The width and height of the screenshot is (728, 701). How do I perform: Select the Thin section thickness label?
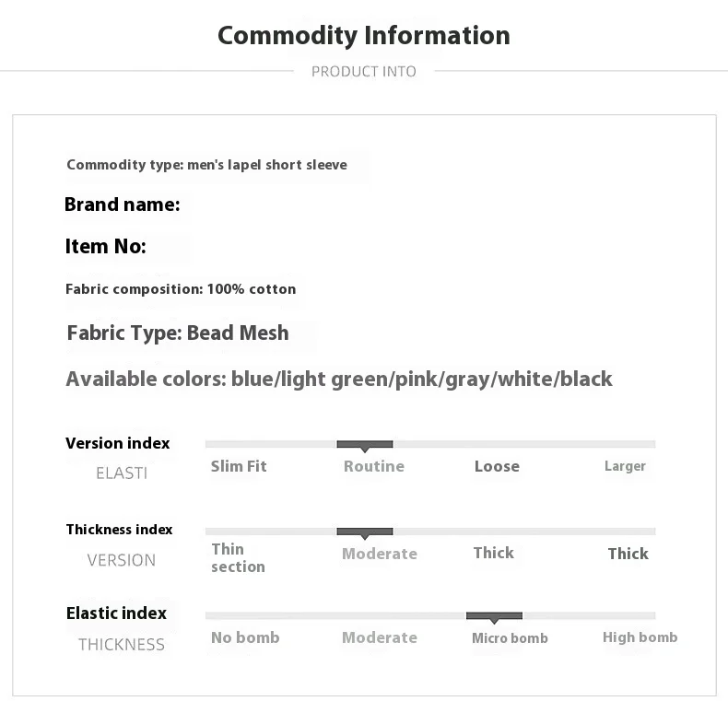pyautogui.click(x=238, y=557)
